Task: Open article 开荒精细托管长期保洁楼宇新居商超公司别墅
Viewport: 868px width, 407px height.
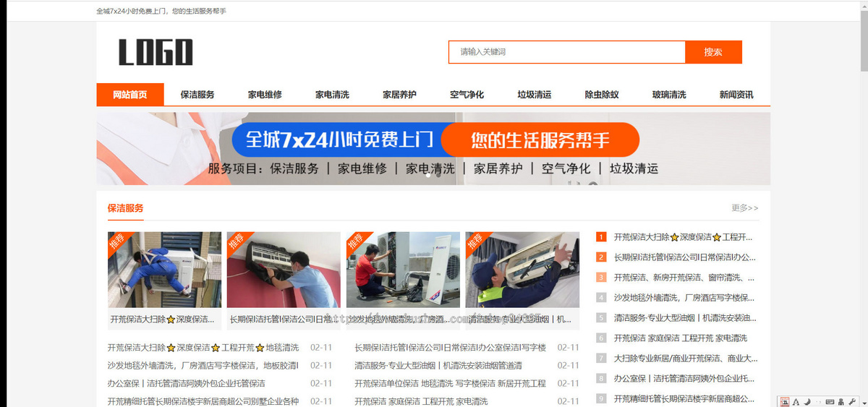Action: coord(203,401)
